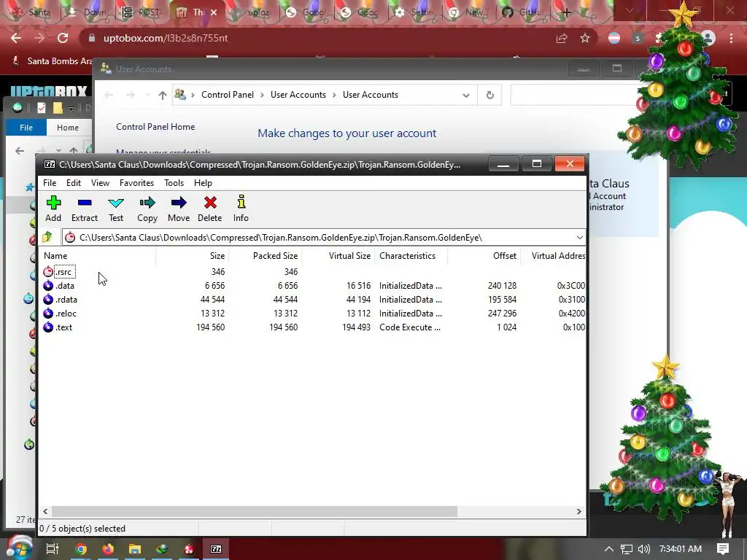Click the share icon in Chrome address bar

562,38
